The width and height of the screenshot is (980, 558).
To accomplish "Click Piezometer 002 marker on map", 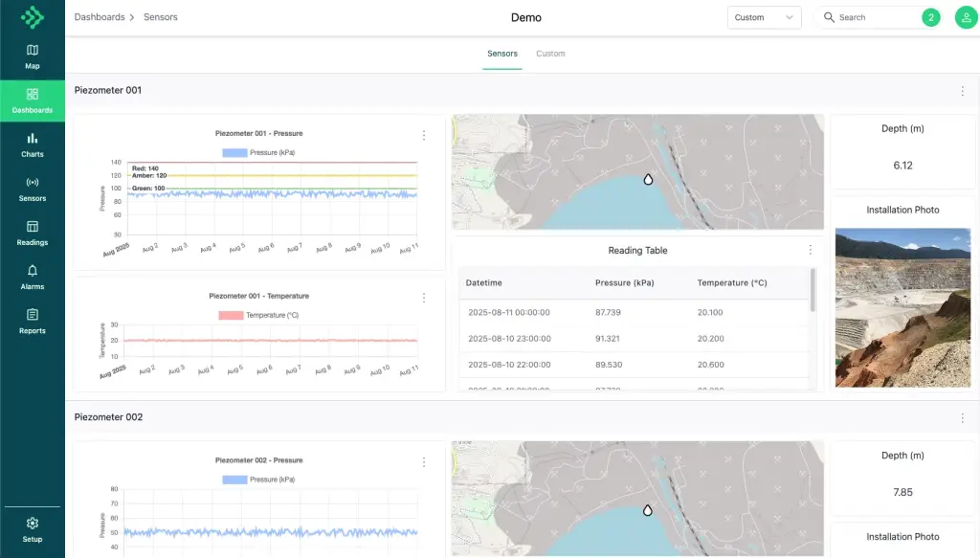I will 648,510.
